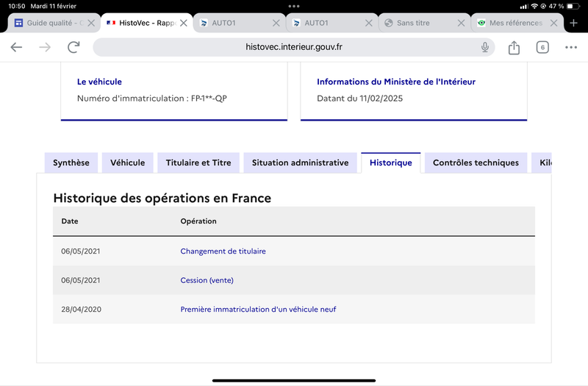The image size is (588, 386).
Task: Open the Synthèse tab
Action: click(71, 162)
